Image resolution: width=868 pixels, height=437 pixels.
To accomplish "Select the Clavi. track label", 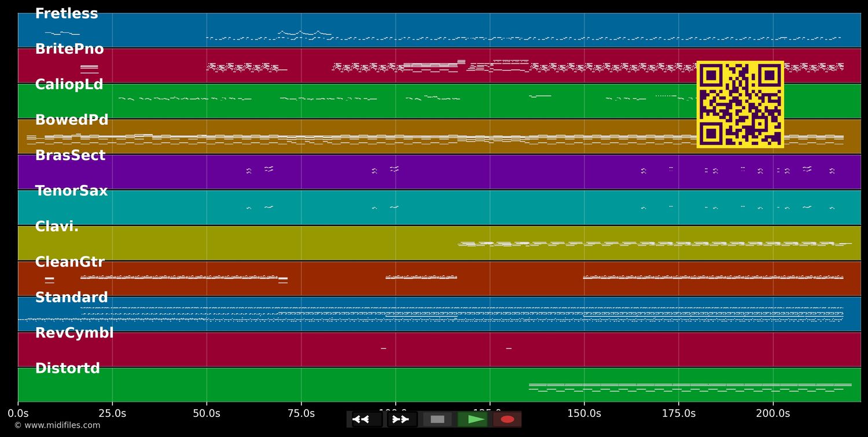I will (x=57, y=227).
